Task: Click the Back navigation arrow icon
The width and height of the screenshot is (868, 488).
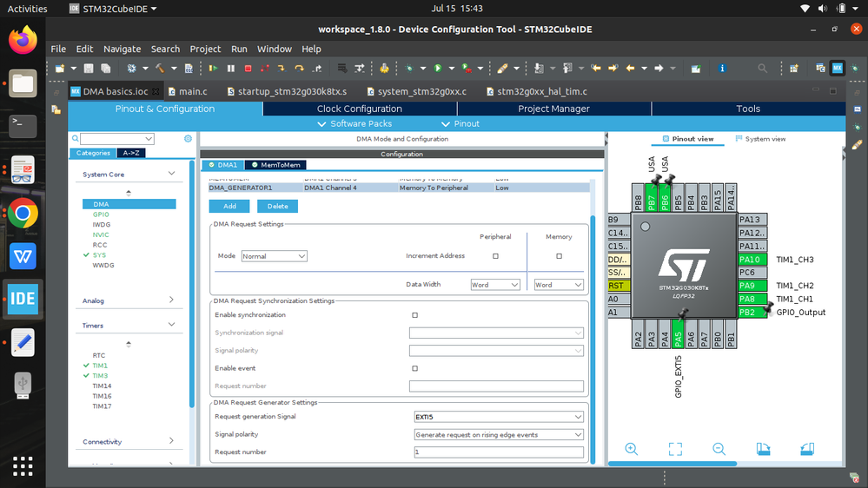Action: tap(630, 68)
